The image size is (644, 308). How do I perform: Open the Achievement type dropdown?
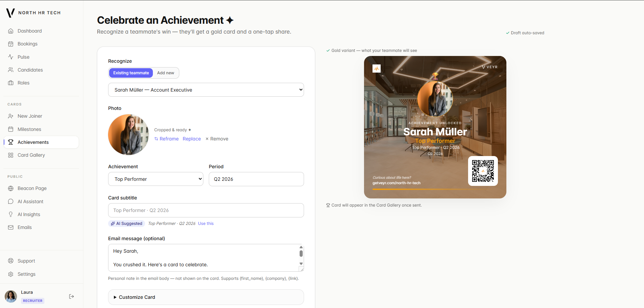(156, 179)
